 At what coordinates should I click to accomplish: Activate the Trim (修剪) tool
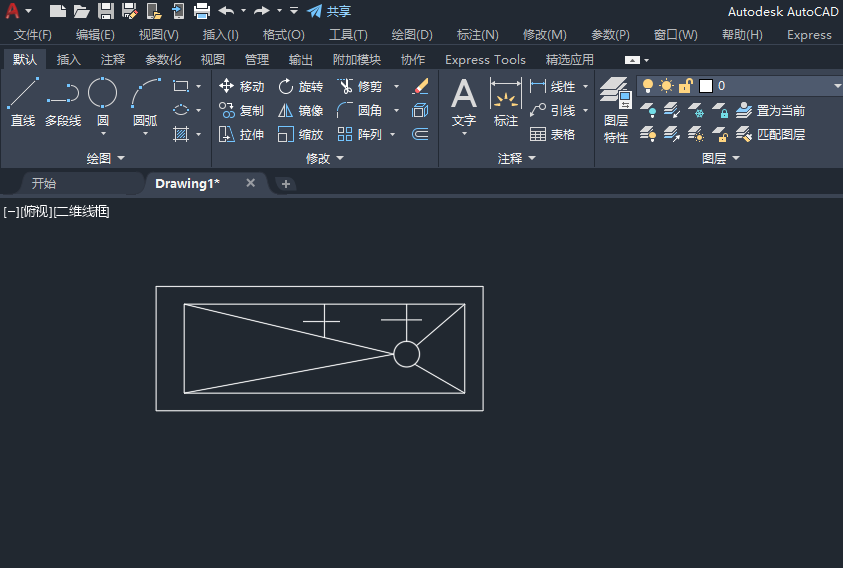[x=360, y=87]
